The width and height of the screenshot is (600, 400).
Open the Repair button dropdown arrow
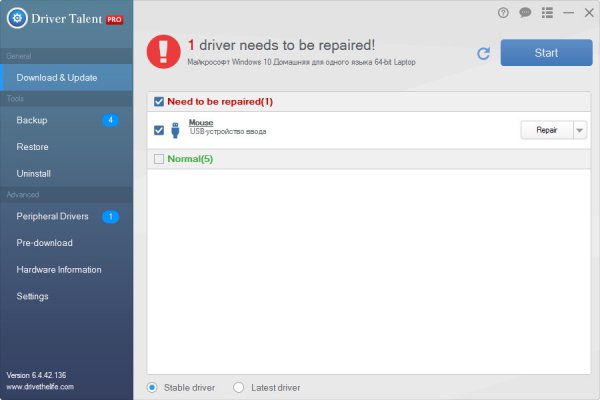[x=580, y=130]
